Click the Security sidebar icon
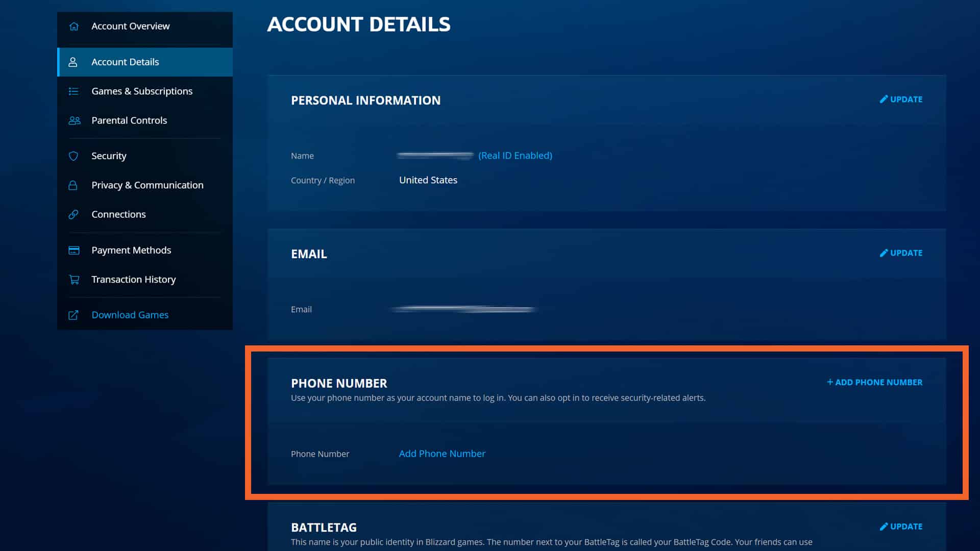The image size is (980, 551). (x=73, y=156)
